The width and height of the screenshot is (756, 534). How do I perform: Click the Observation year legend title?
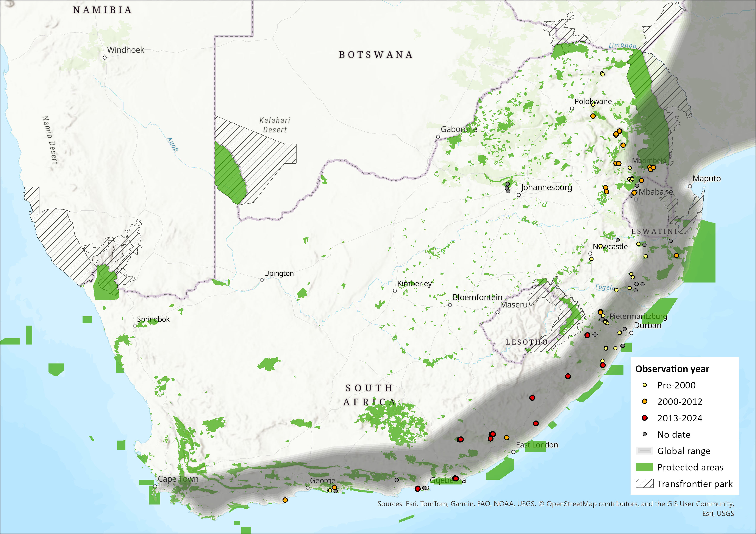672,369
